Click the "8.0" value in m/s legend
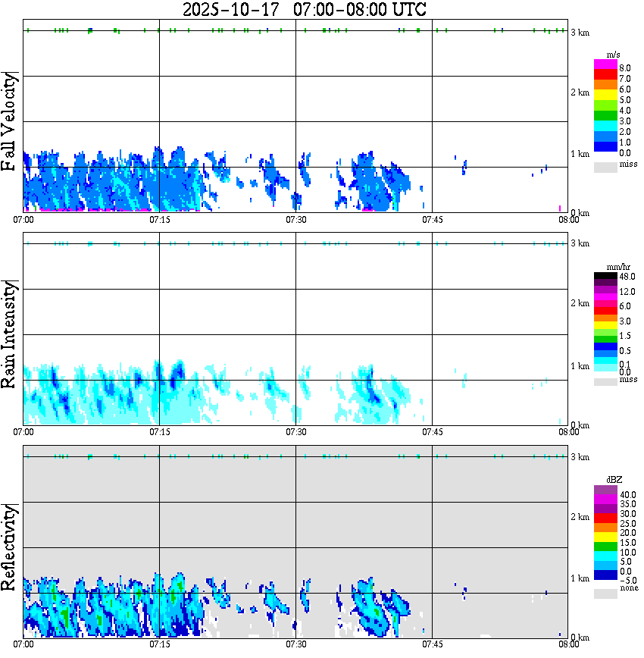Image resolution: width=644 pixels, height=658 pixels. [625, 68]
